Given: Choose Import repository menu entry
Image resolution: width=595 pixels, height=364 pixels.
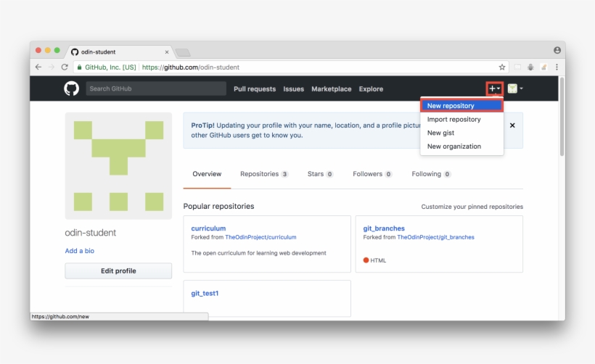Looking at the screenshot, I should (x=454, y=120).
